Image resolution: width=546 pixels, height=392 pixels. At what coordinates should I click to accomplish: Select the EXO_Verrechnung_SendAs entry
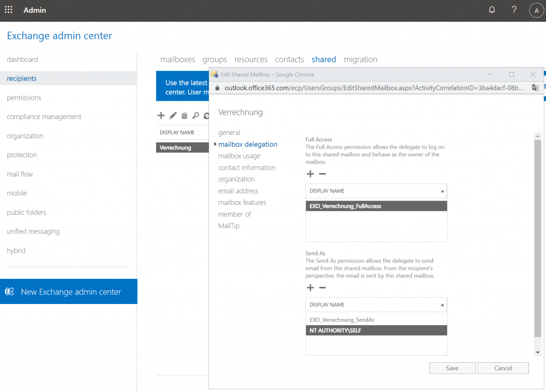342,320
